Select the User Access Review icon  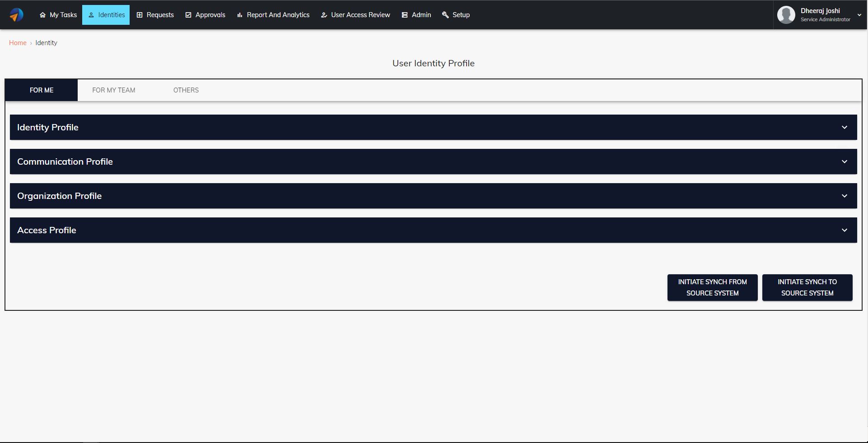click(x=323, y=14)
